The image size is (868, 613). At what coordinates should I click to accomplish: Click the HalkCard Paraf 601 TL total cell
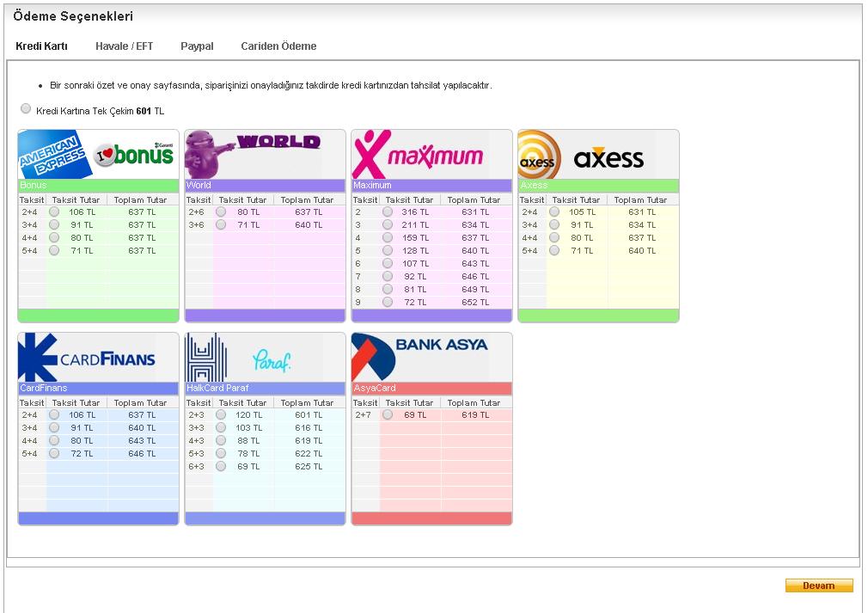tap(309, 414)
